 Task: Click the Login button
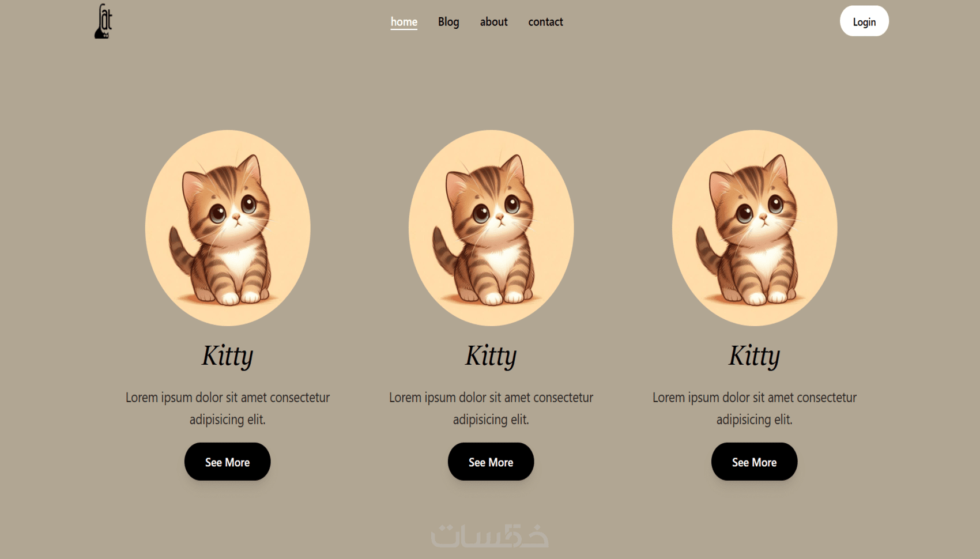coord(864,21)
